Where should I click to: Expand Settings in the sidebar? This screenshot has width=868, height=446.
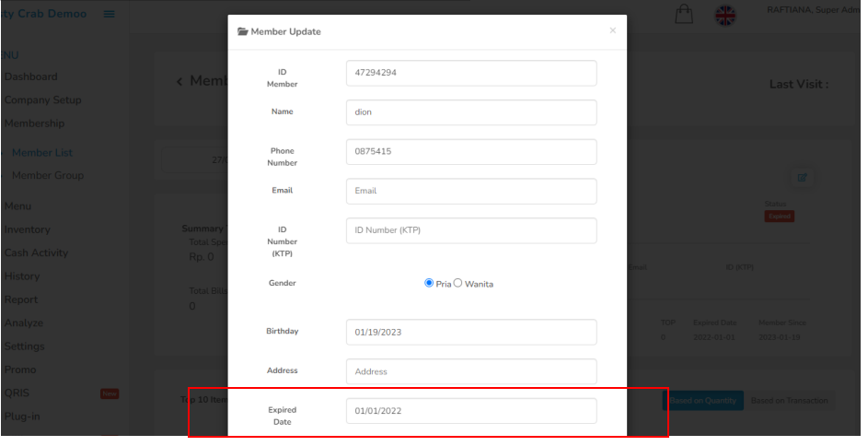pos(24,346)
